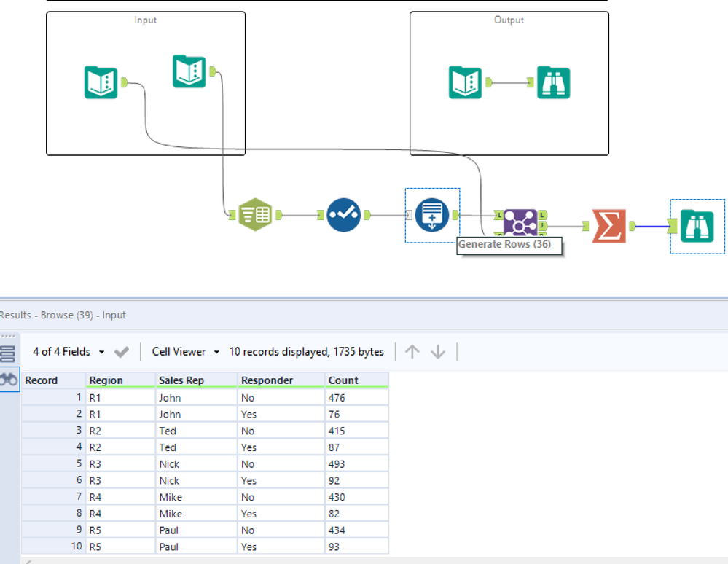
Task: Click the Join tool L input anchor
Action: click(498, 215)
